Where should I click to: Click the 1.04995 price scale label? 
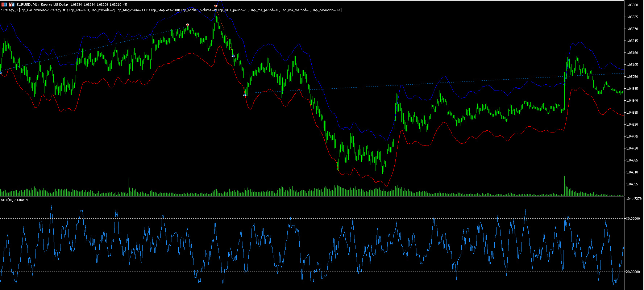pyautogui.click(x=632, y=89)
